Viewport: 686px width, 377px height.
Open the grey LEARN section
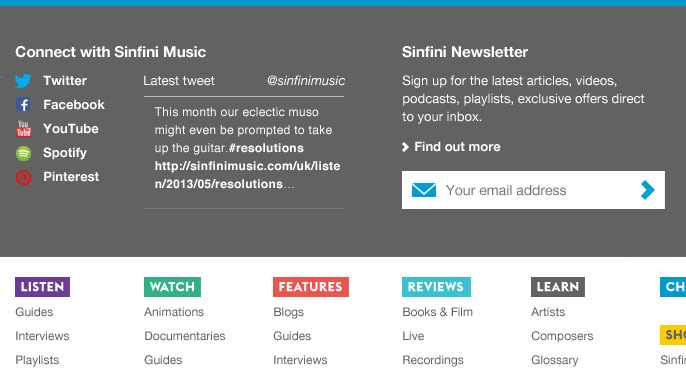point(558,287)
